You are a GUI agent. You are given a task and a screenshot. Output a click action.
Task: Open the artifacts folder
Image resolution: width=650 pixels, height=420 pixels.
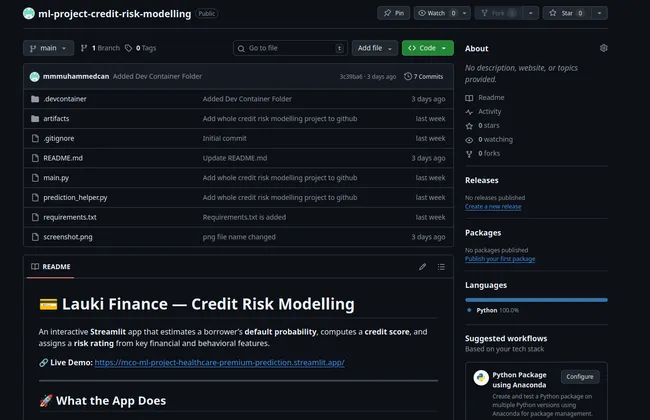(56, 119)
